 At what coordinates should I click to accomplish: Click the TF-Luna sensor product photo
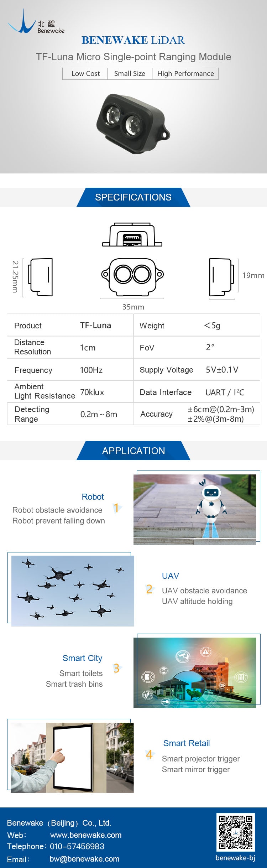[x=133, y=124]
